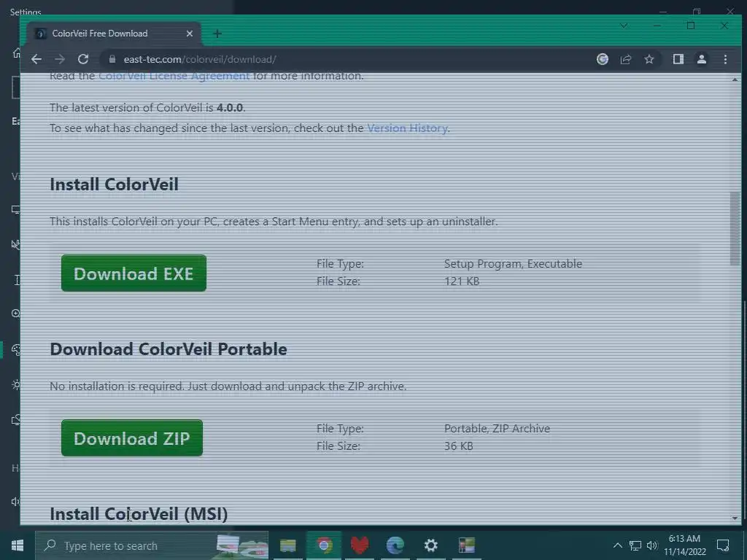This screenshot has height=560, width=747.
Task: Open the volume tray icon
Action: [651, 545]
